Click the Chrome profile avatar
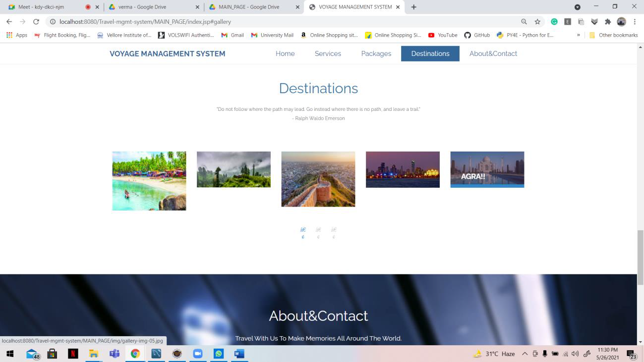 pyautogui.click(x=621, y=22)
